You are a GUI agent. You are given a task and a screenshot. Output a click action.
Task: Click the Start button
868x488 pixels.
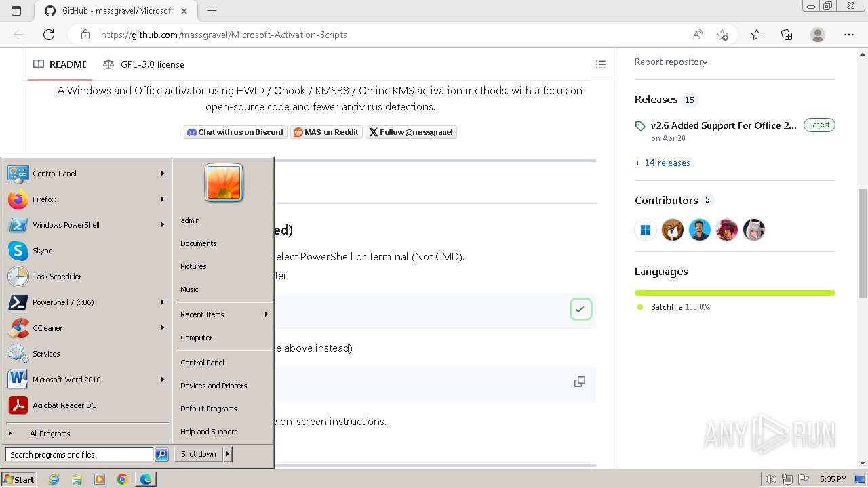coord(19,479)
